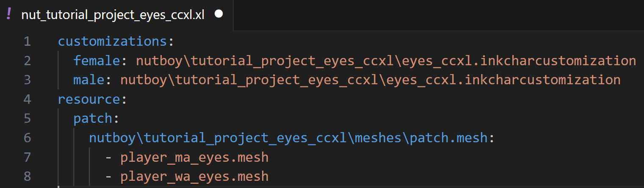Click the player_wa_eyes.mesh list entry
Viewport: 644px width, 188px height.
pos(194,176)
